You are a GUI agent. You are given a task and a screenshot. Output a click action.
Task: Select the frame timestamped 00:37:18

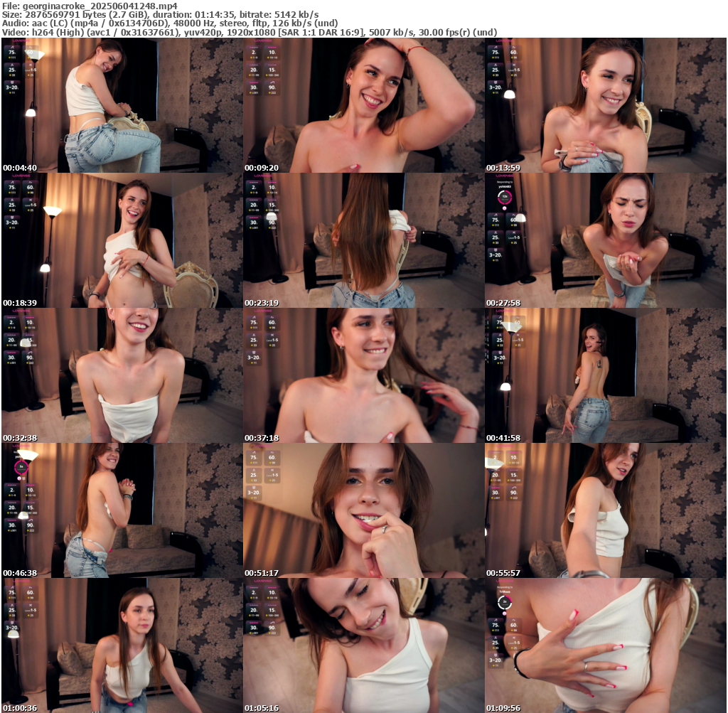point(363,375)
